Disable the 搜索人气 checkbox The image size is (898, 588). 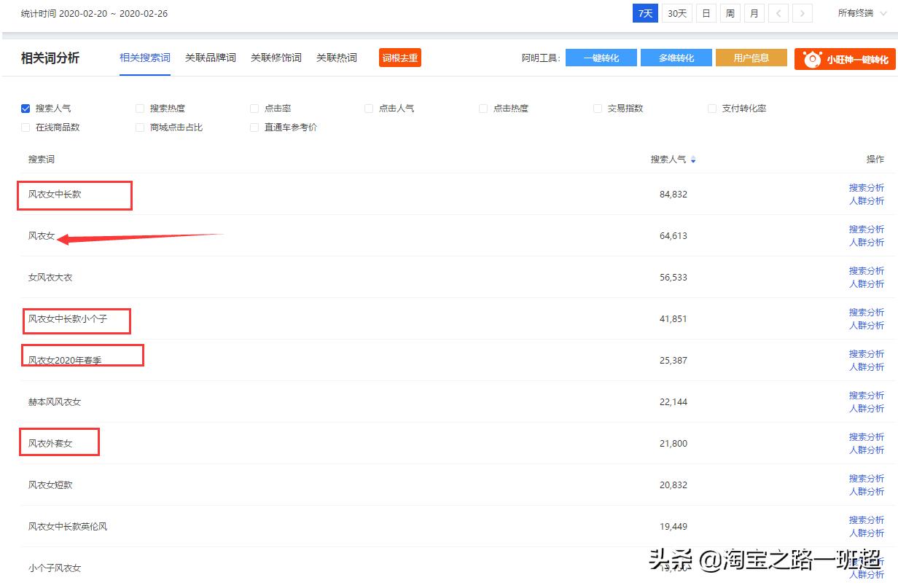click(26, 108)
